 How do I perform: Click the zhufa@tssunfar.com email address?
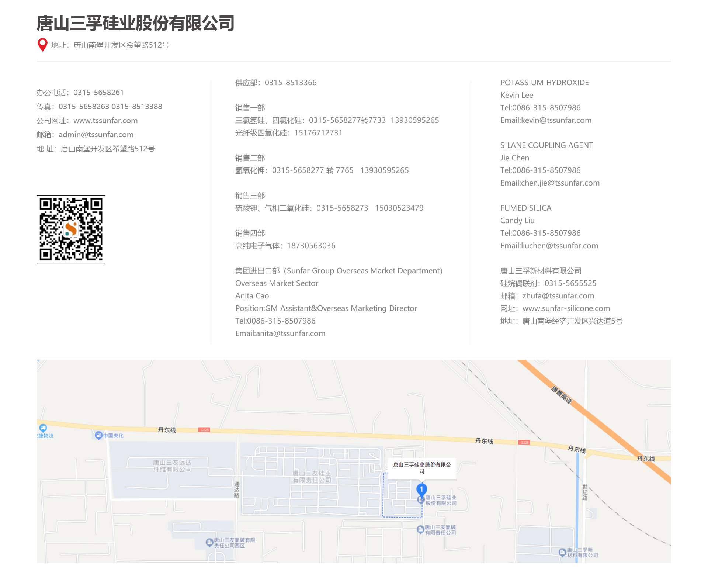558,296
